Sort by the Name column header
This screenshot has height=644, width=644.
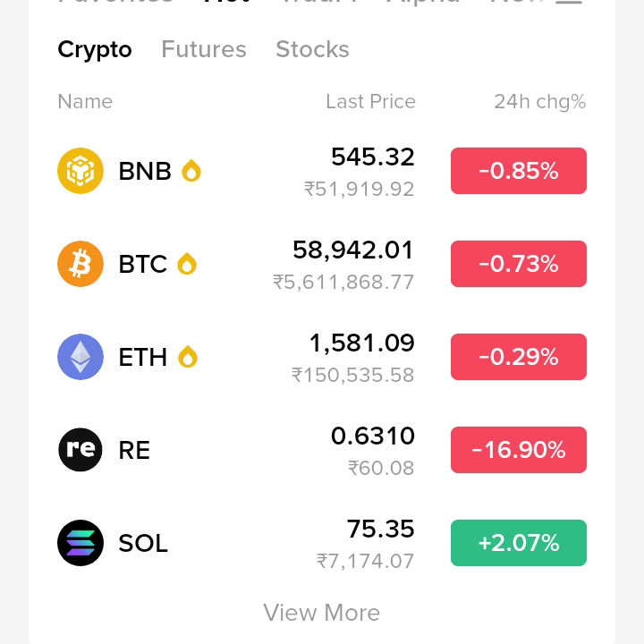point(85,101)
